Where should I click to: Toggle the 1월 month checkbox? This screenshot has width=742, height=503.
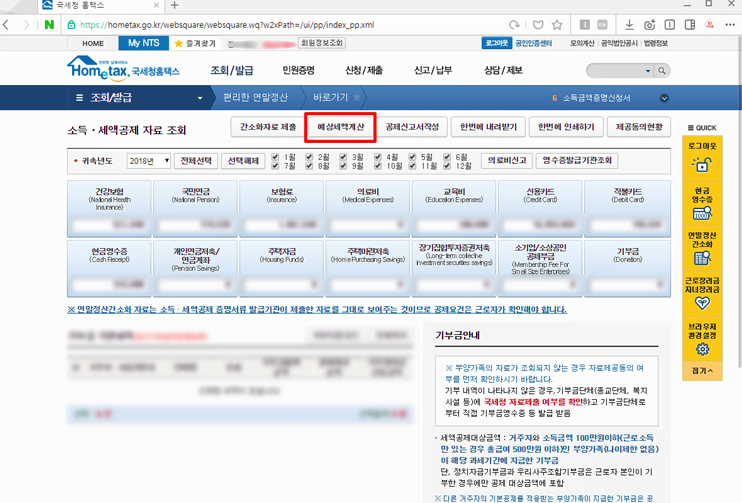pyautogui.click(x=276, y=157)
